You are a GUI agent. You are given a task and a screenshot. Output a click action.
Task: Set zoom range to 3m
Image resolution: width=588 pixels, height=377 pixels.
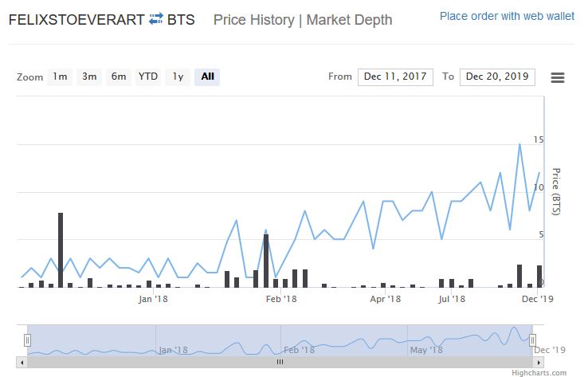(89, 77)
